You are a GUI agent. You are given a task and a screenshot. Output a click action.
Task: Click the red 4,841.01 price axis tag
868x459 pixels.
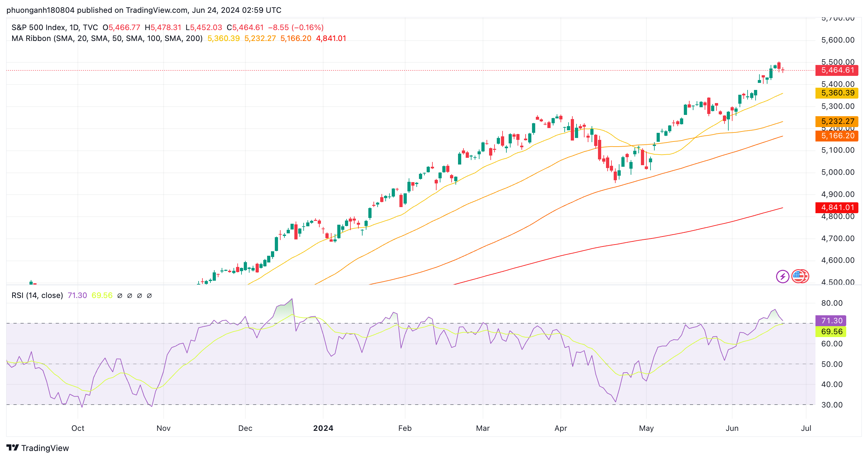coord(837,207)
